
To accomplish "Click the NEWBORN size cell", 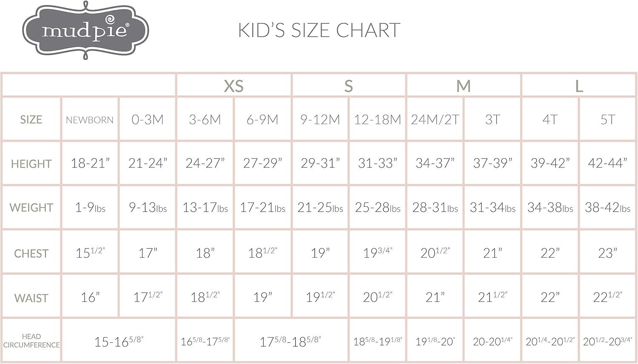I will 90,120.
